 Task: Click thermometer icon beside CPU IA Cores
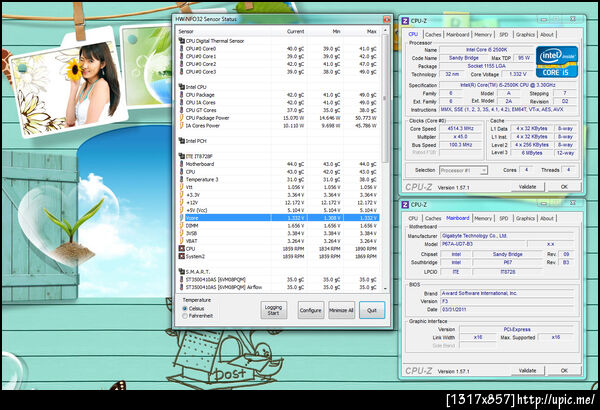point(181,102)
